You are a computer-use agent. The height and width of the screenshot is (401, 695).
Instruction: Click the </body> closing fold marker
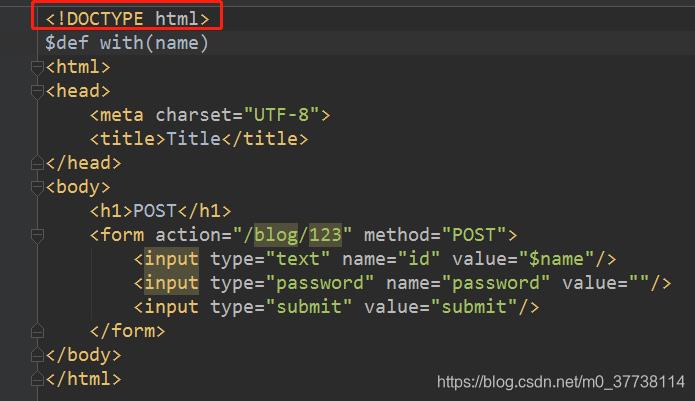pos(37,355)
